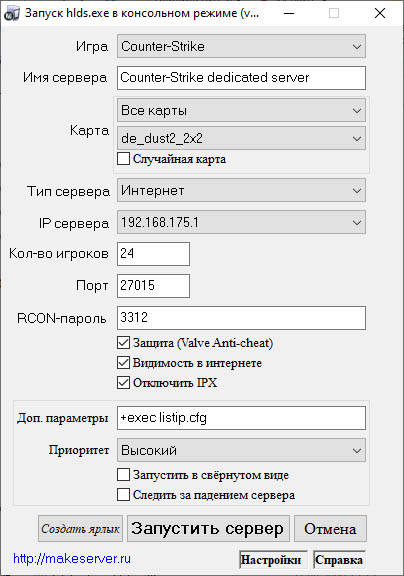Click the Запустить сервер button
Screen dimensions: 404x576
[x=208, y=529]
